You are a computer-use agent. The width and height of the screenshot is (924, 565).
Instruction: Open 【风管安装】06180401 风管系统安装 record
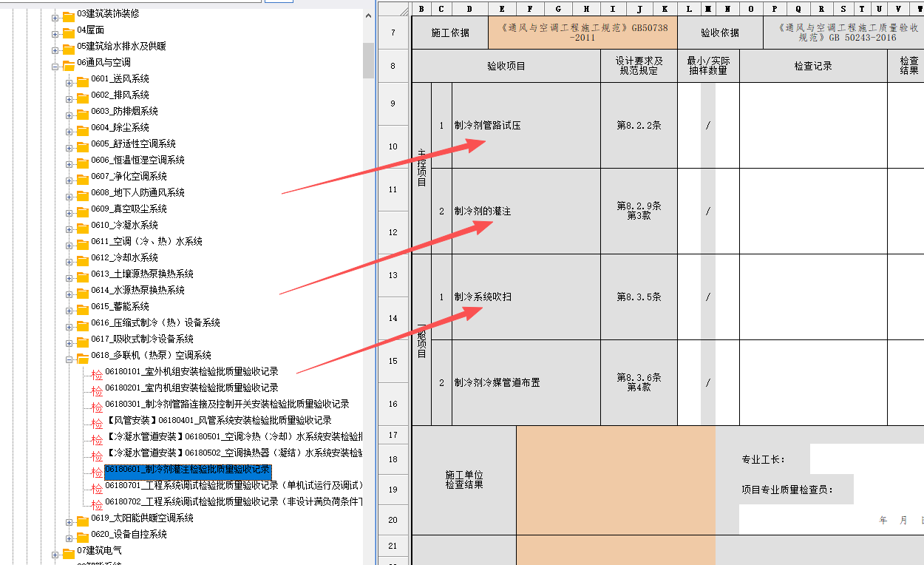pos(218,420)
